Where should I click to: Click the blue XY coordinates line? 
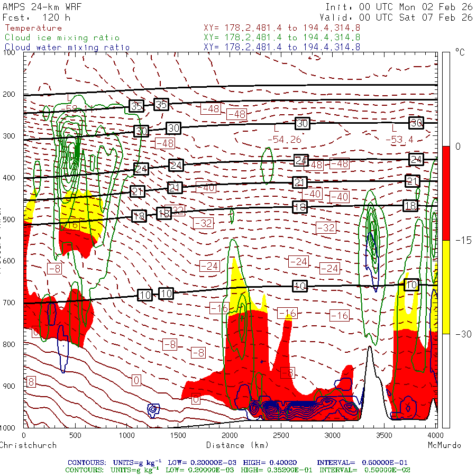282,47
